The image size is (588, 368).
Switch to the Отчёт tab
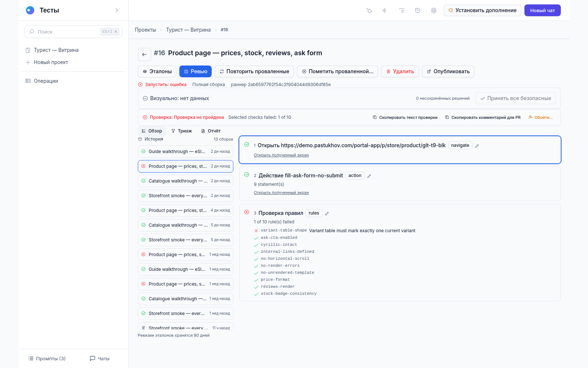(x=211, y=131)
